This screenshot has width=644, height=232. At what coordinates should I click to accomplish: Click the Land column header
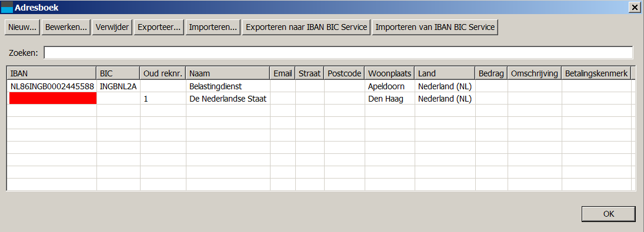click(445, 73)
